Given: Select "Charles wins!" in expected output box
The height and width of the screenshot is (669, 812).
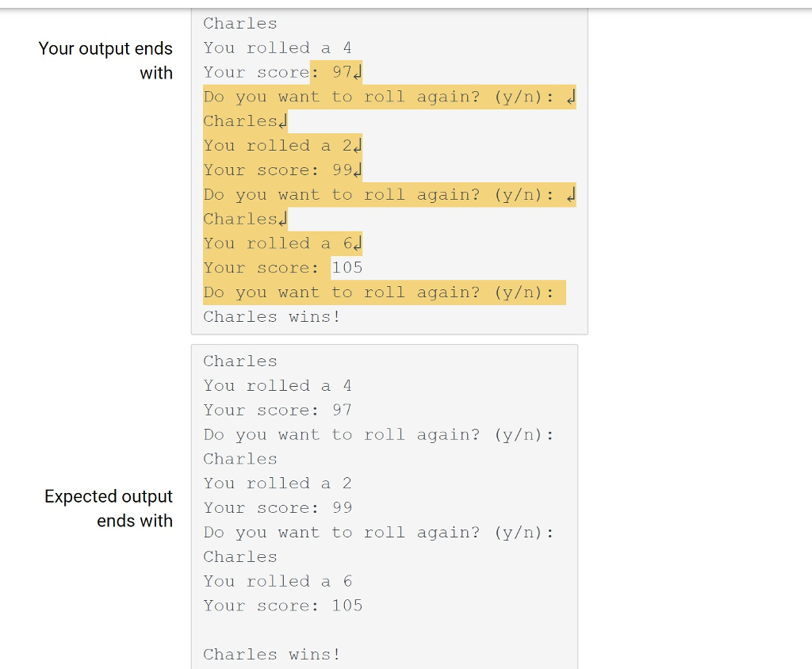Looking at the screenshot, I should pos(272,655).
